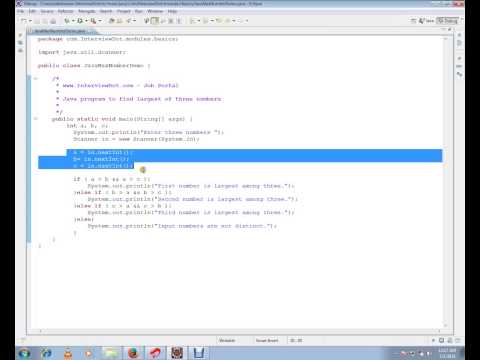This screenshot has height=360, width=480.
Task: Open the Navigate menu
Action: click(87, 11)
